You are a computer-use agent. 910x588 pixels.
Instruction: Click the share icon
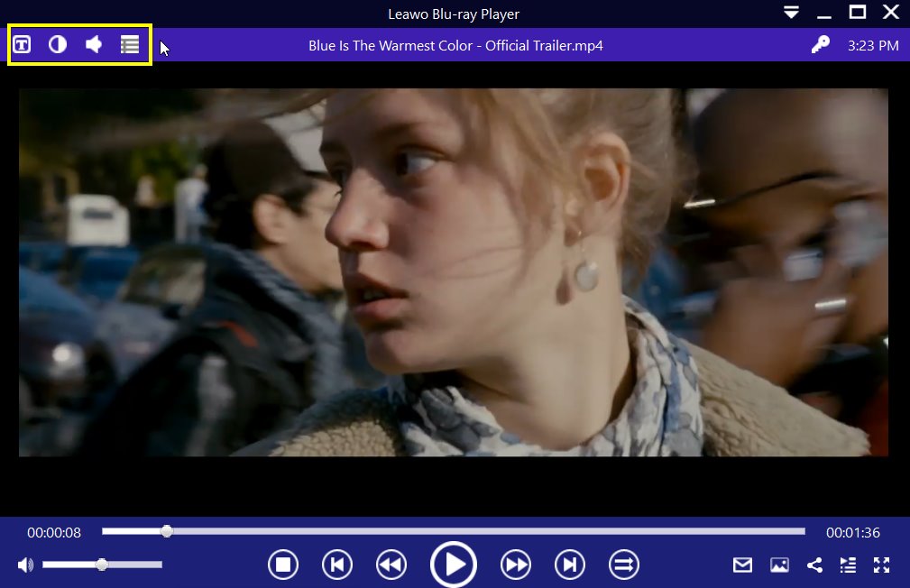pos(814,565)
